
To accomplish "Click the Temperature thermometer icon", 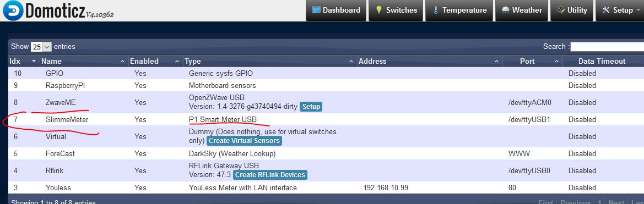I will click(x=435, y=10).
